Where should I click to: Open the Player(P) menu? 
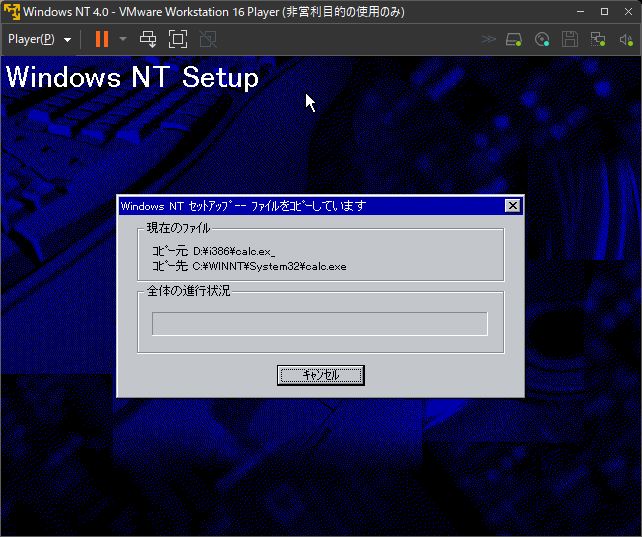point(39,39)
